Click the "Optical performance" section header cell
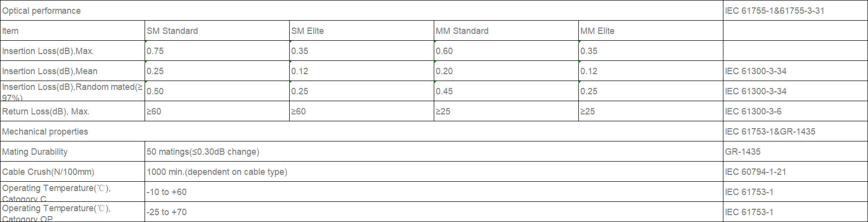Screen dimensions: 868x222 coord(42,11)
